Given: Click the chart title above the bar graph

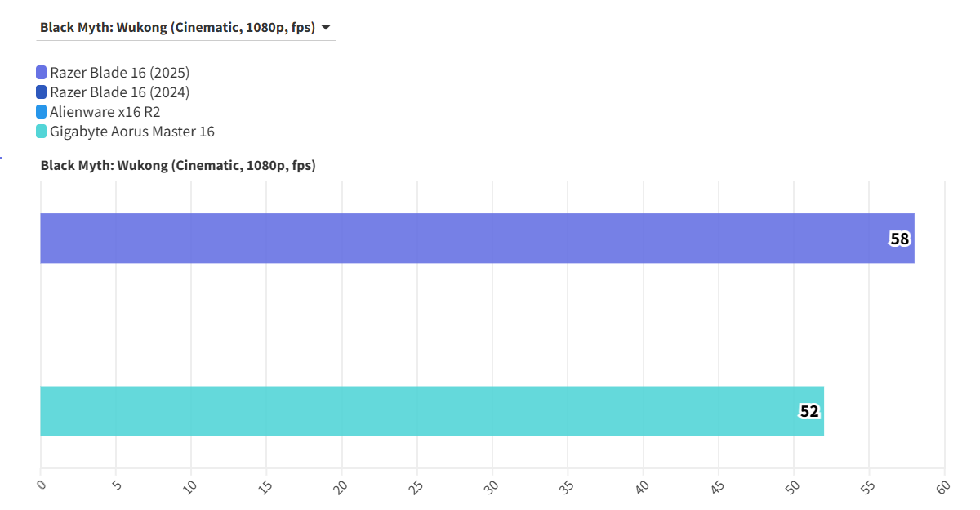Looking at the screenshot, I should (178, 166).
